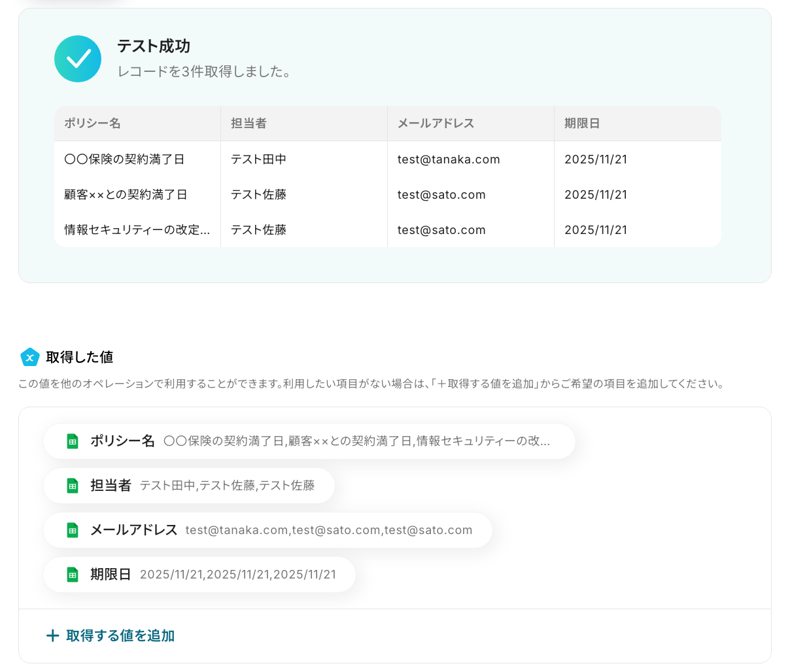Click the ポリシー名 column header
The image size is (790, 672).
tap(137, 124)
